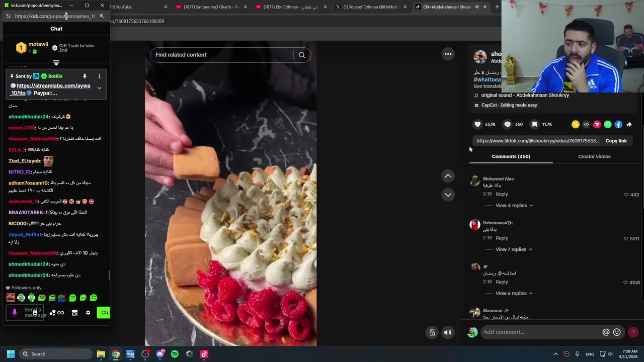
Task: Open comments via speech bubble icon
Action: [x=507, y=124]
